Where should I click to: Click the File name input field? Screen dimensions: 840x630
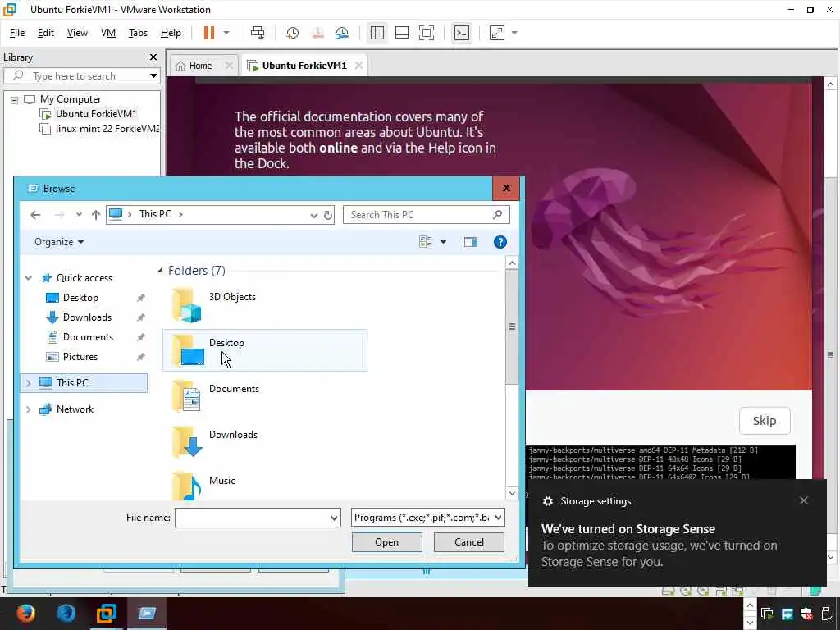(258, 518)
